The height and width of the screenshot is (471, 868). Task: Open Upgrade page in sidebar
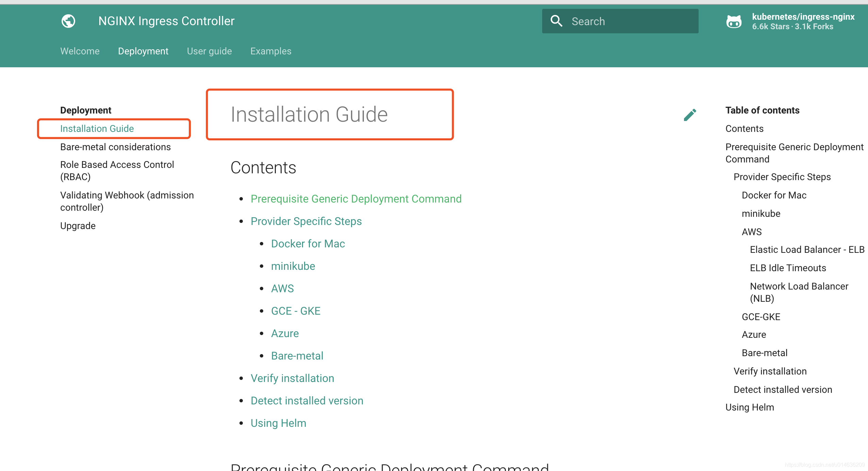78,226
